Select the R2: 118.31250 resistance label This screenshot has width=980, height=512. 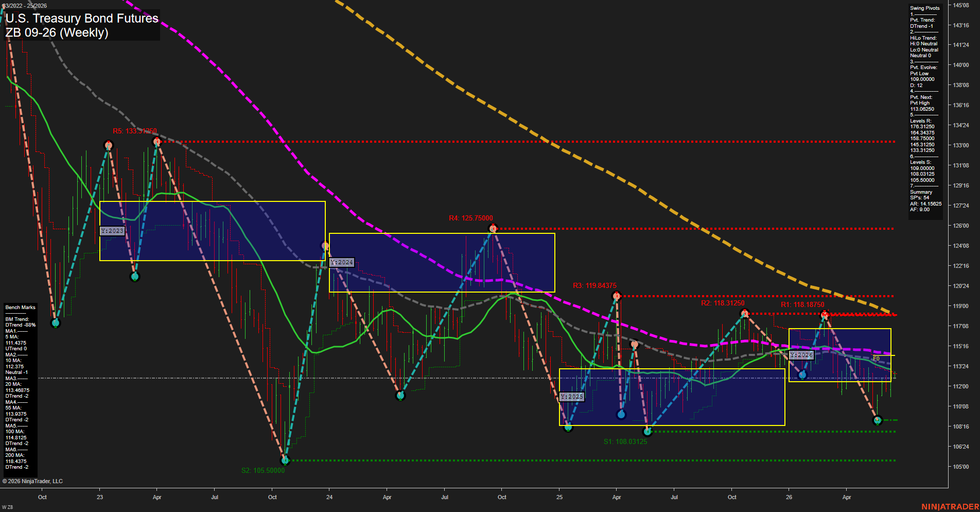[x=723, y=303]
